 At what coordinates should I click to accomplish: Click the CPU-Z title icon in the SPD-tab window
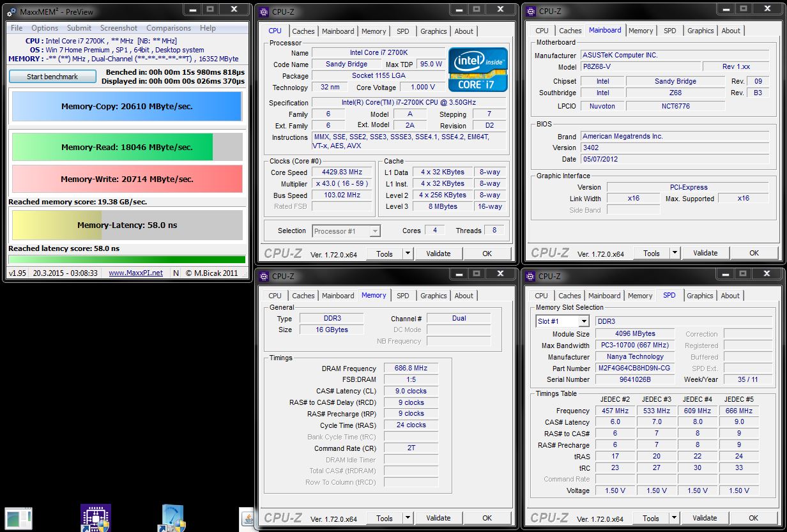(x=531, y=276)
